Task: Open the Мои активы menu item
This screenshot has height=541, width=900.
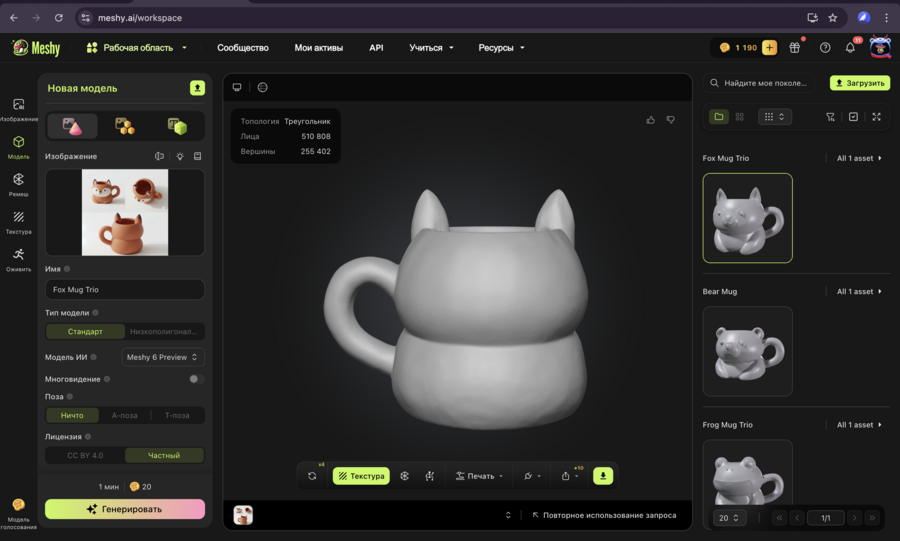Action: coord(318,48)
